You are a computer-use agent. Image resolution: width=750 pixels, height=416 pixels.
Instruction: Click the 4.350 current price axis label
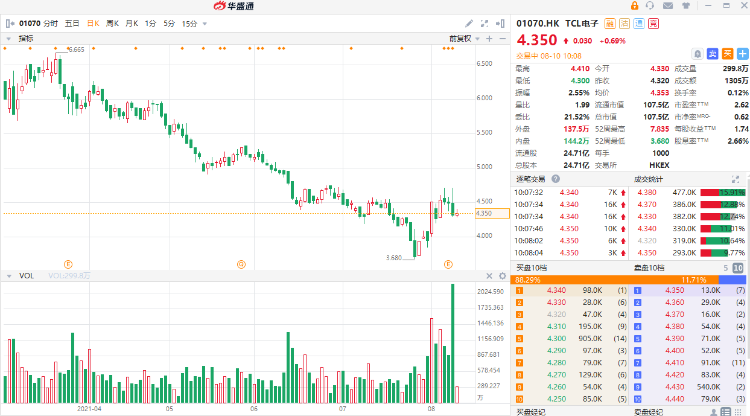click(492, 214)
